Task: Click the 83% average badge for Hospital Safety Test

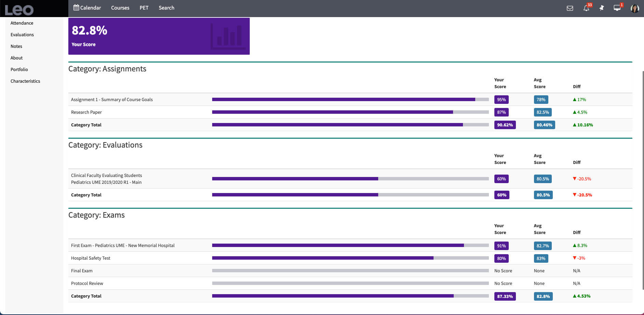Action: 541,259
